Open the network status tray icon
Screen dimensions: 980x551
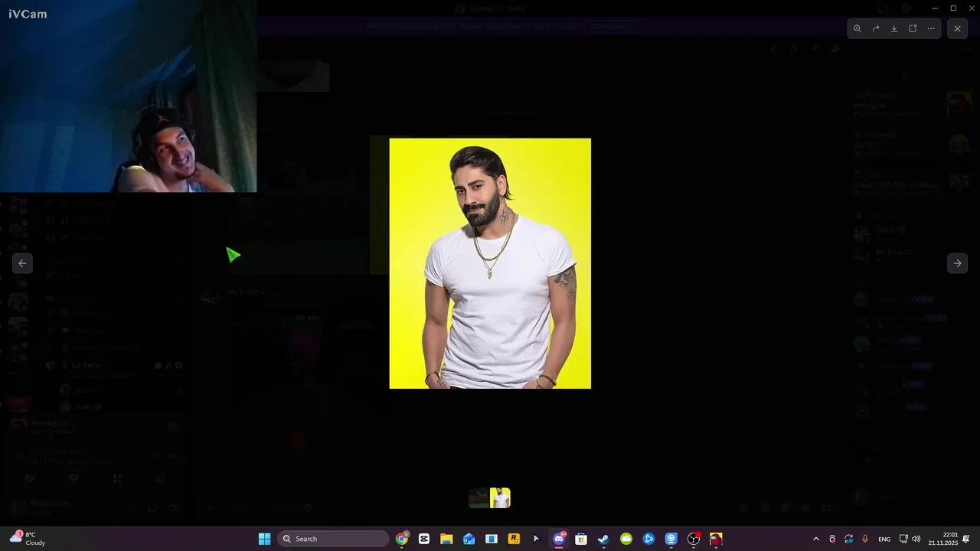[x=903, y=539]
